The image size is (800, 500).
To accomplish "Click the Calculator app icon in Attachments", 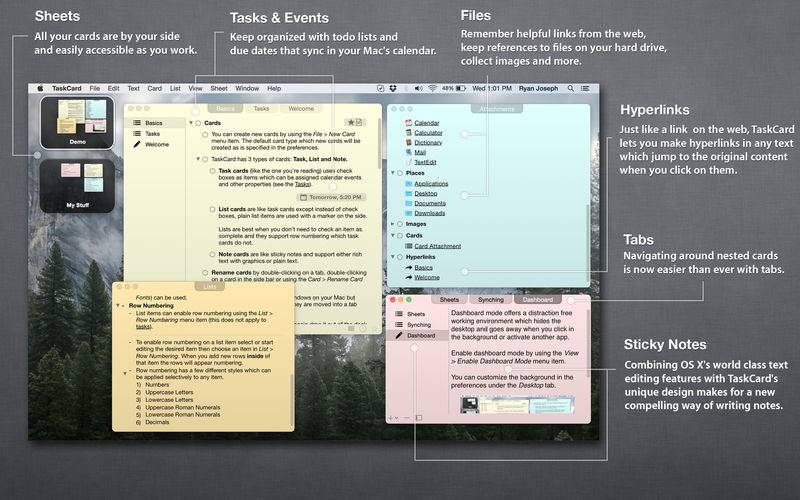I will click(408, 133).
